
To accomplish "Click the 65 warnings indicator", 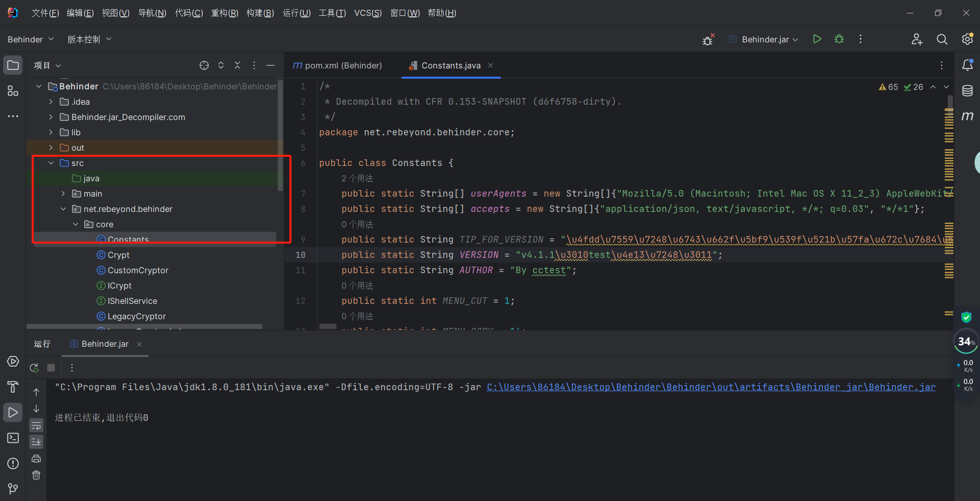I will (888, 87).
